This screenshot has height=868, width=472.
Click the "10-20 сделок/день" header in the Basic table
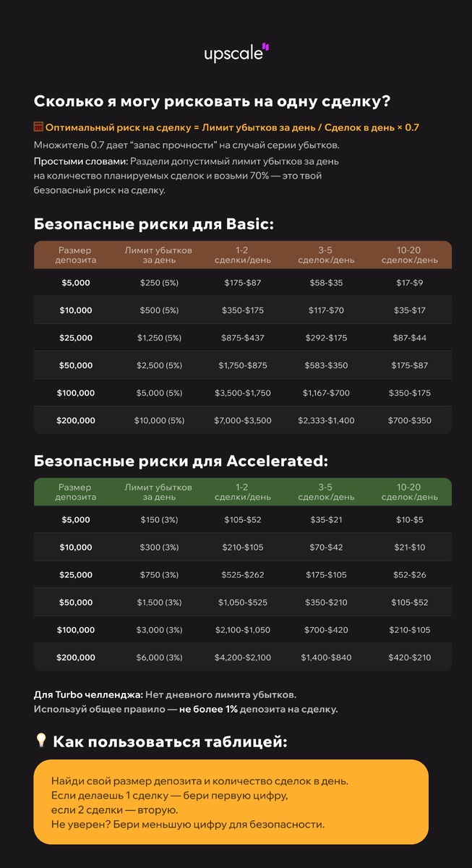tap(409, 255)
